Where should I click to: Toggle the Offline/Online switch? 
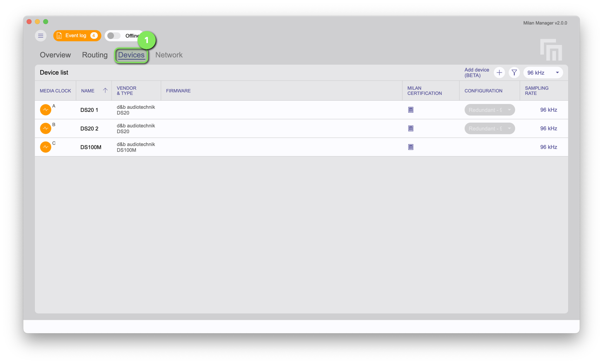tap(113, 36)
